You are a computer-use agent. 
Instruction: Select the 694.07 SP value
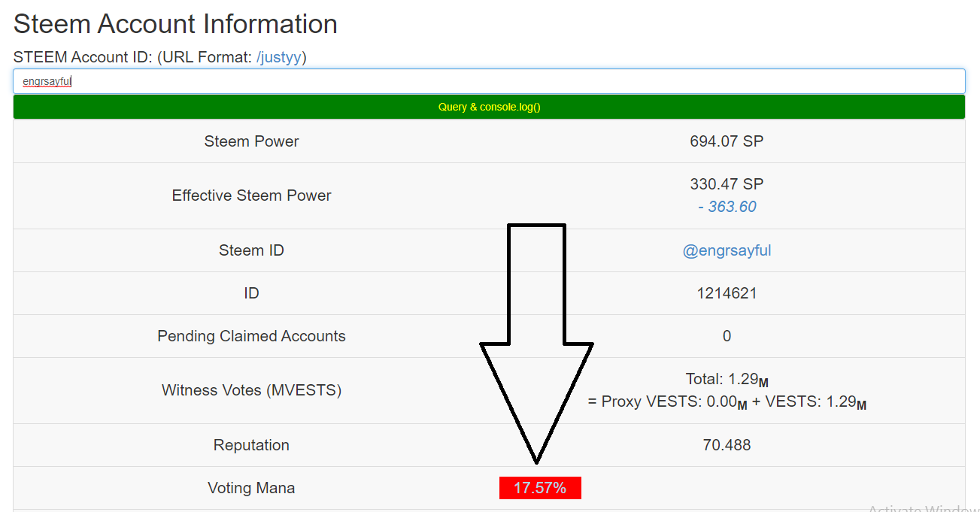727,141
